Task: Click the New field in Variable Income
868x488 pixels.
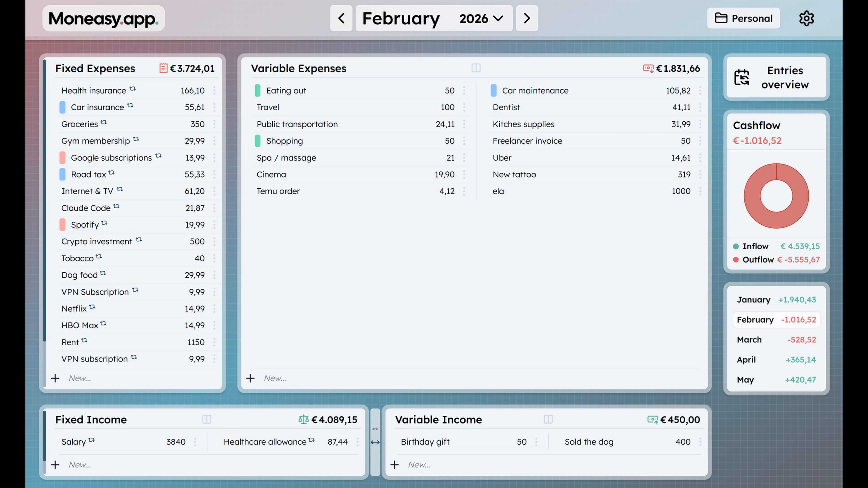Action: point(419,465)
